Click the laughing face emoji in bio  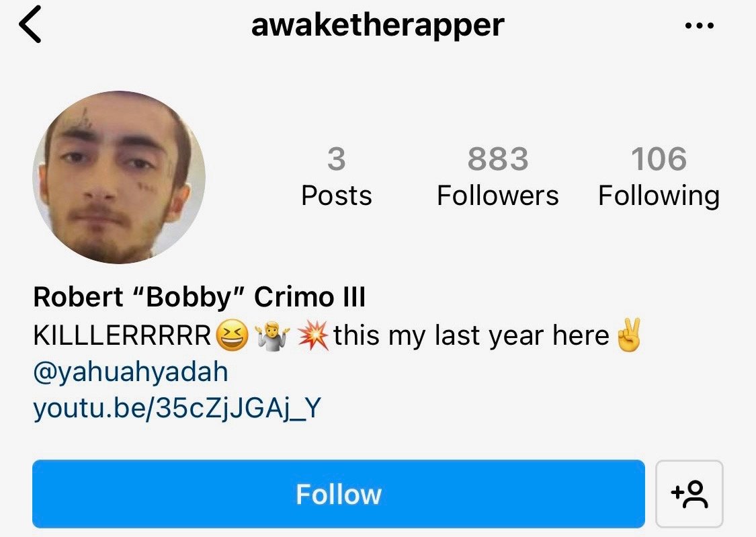tap(231, 335)
